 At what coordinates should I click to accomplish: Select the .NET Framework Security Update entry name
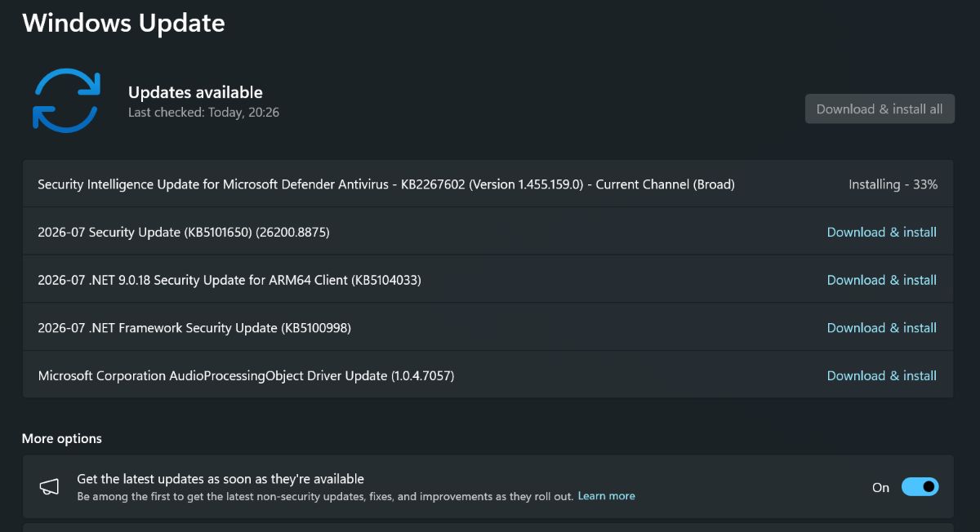(194, 328)
